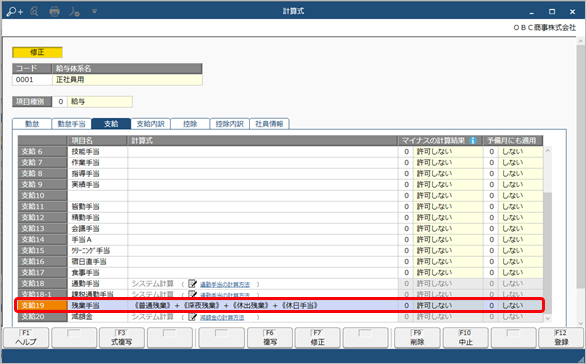Click the 残業手当 formula field
The width and height of the screenshot is (586, 364).
(x=263, y=305)
